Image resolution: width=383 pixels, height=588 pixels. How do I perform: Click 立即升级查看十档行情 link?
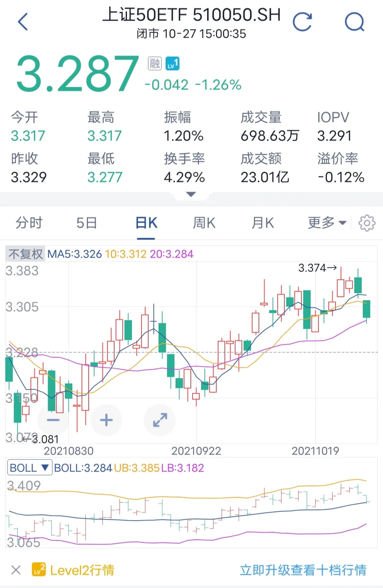(x=303, y=570)
